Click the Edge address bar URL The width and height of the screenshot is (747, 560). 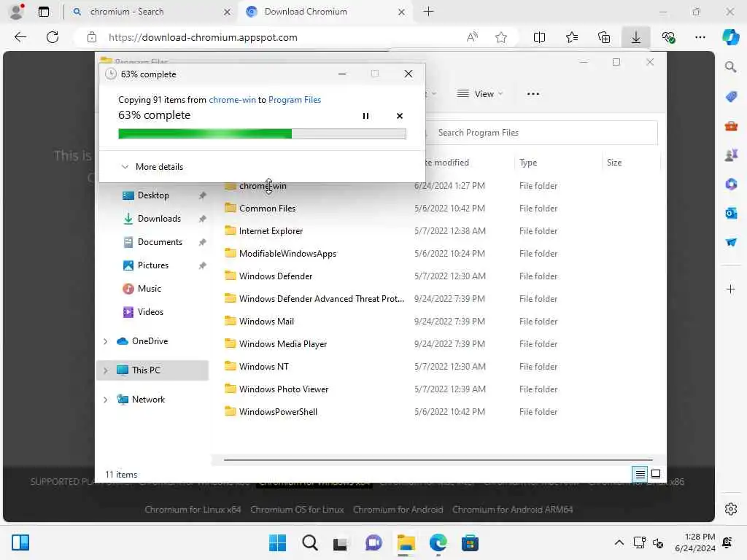point(203,37)
